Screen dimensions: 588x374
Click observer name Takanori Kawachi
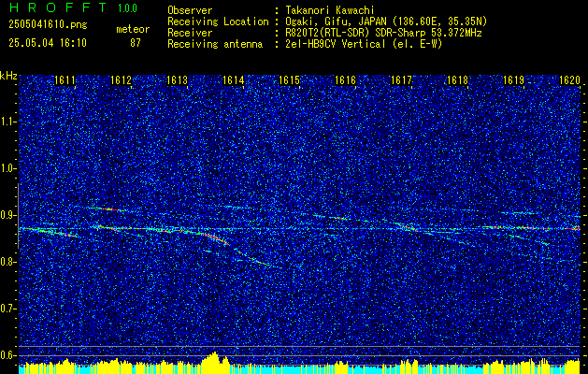(330, 10)
